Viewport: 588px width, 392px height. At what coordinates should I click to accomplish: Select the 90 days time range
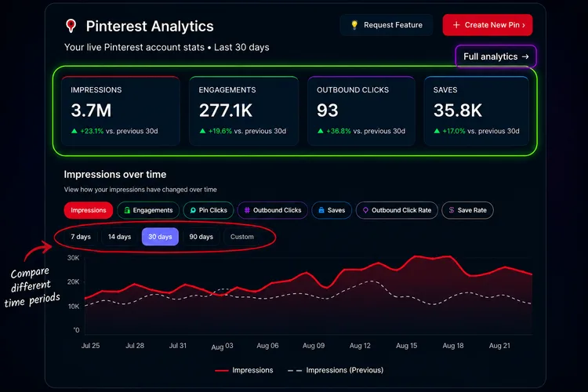tap(201, 237)
